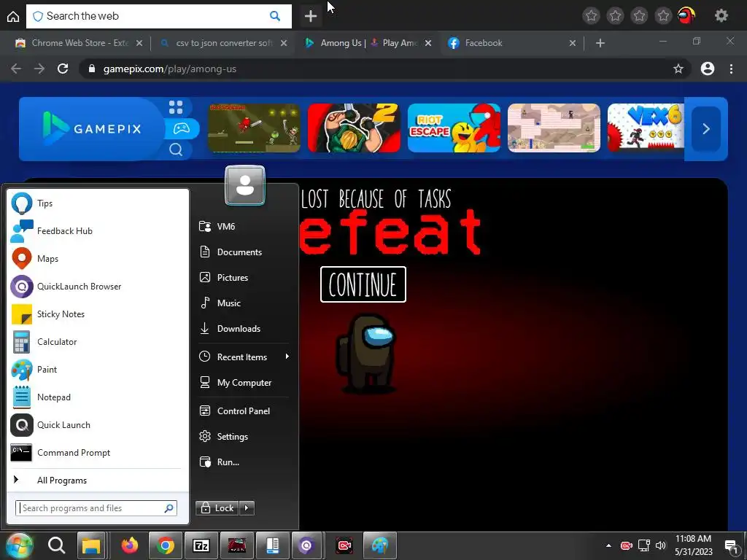The height and width of the screenshot is (560, 747).
Task: Show hidden system tray icons
Action: [x=608, y=545]
